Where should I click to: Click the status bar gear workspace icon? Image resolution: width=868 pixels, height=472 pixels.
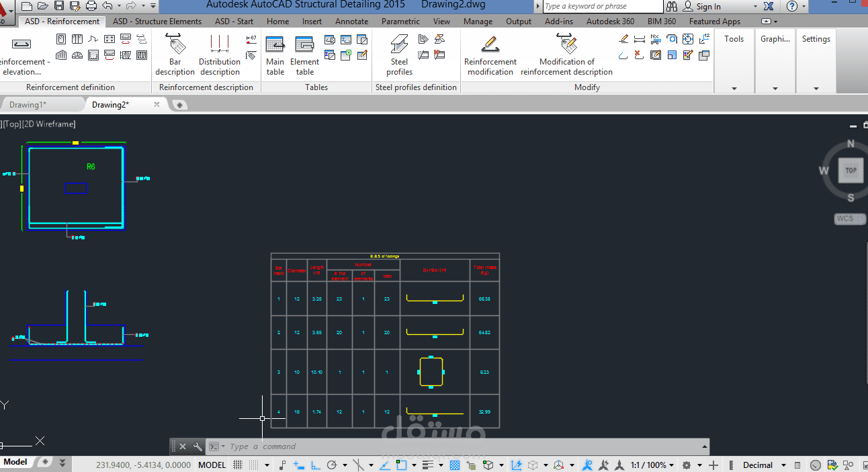tap(686, 465)
